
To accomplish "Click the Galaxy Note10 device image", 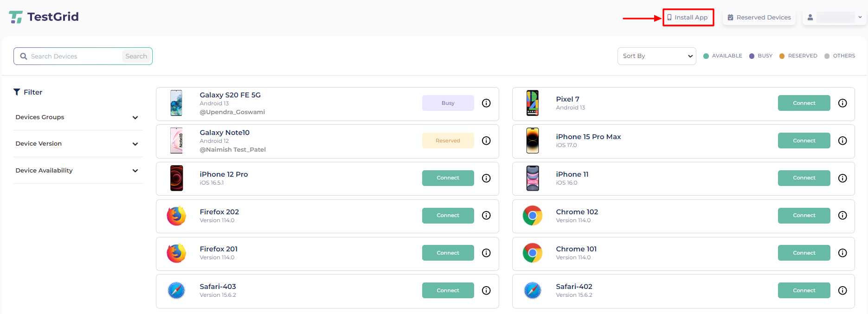I will pos(176,141).
